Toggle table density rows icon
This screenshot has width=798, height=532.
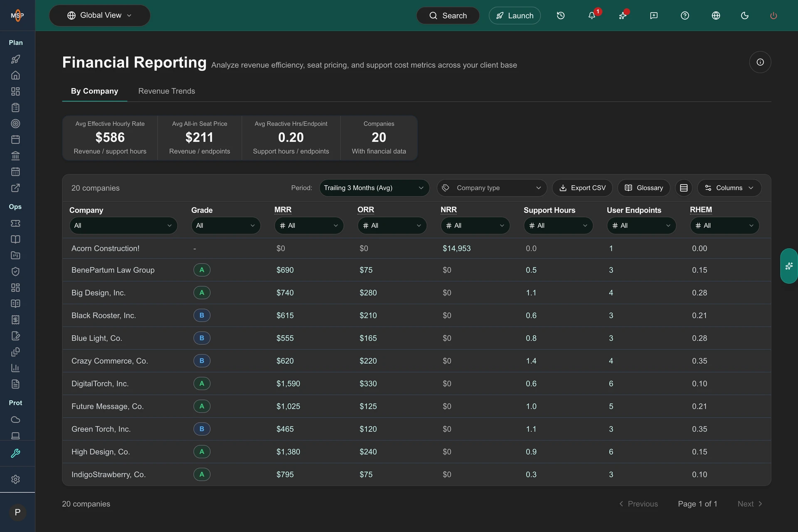[x=684, y=188]
